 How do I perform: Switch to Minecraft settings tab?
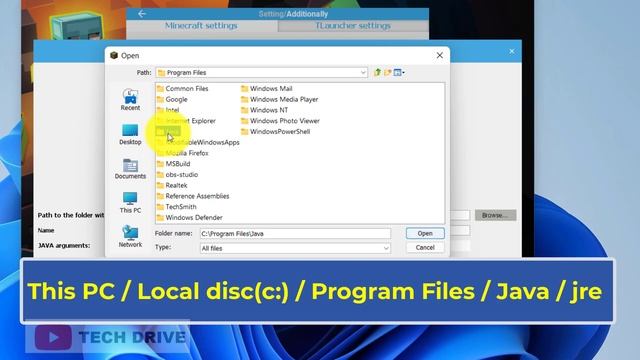tap(201, 26)
